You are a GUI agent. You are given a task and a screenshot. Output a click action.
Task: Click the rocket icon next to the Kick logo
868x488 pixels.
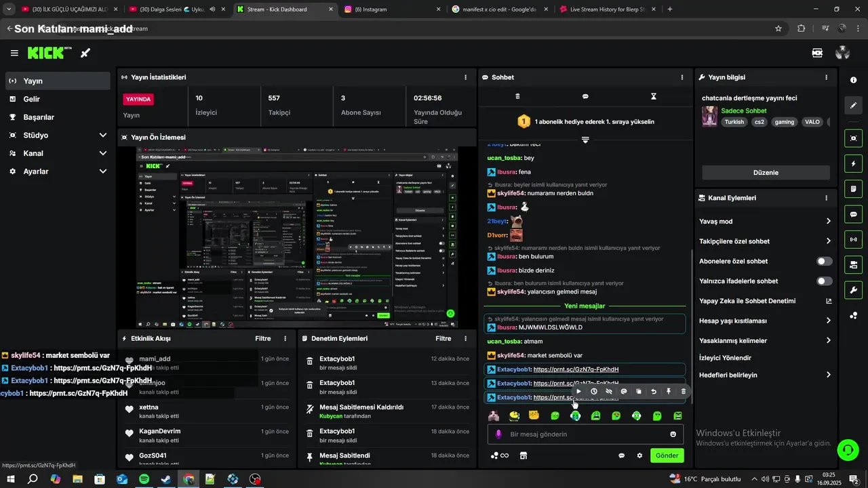(85, 53)
